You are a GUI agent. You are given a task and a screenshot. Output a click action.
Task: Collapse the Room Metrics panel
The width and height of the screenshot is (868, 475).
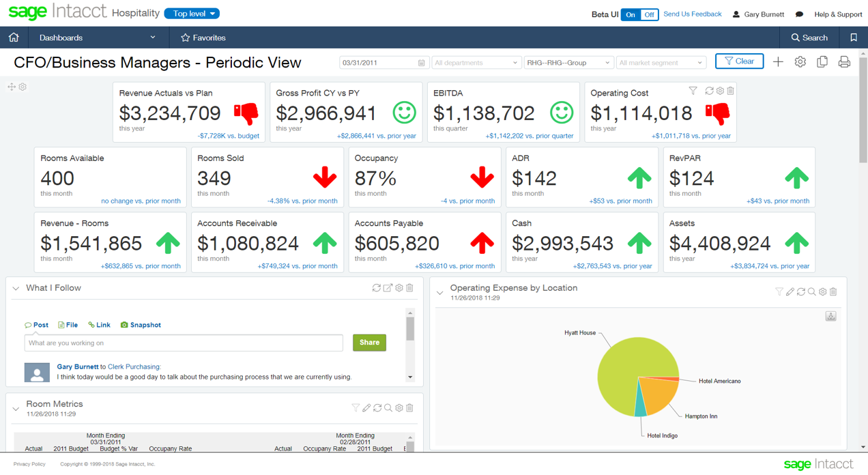point(16,409)
